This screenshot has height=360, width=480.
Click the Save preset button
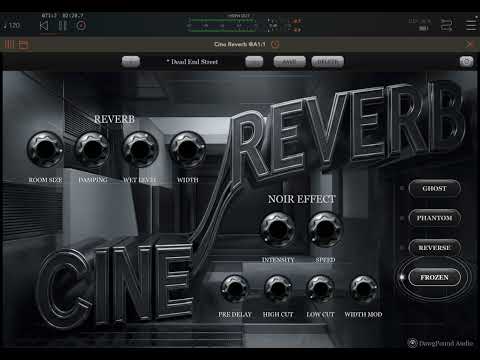289,62
